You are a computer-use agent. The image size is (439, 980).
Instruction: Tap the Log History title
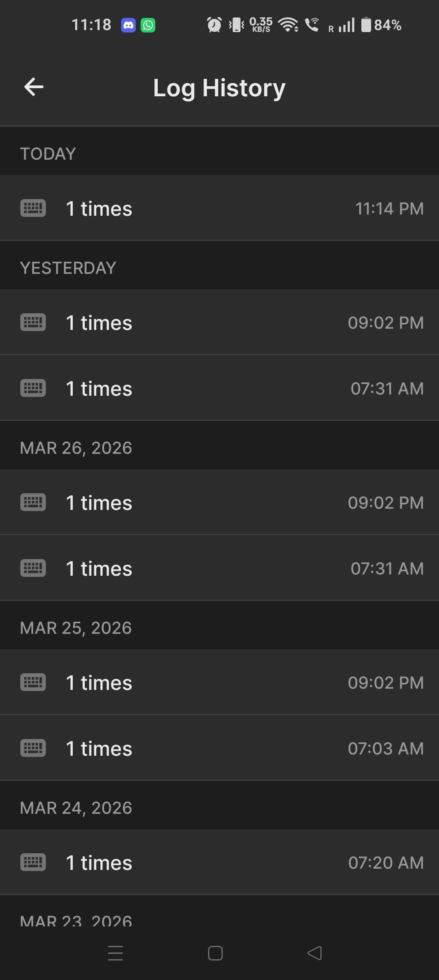tap(219, 88)
